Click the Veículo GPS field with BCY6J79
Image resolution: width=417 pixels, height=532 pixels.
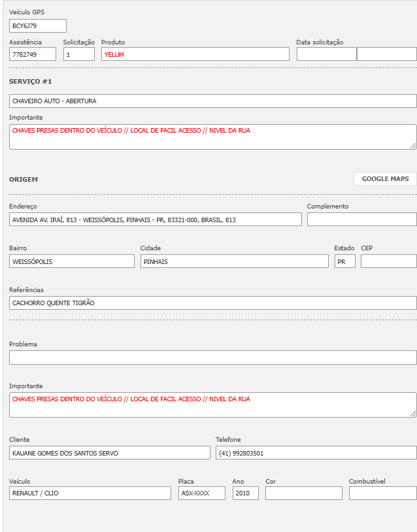38,26
